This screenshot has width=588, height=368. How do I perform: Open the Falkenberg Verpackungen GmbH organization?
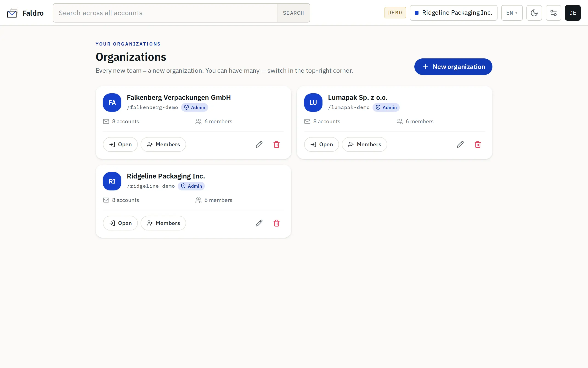[120, 144]
